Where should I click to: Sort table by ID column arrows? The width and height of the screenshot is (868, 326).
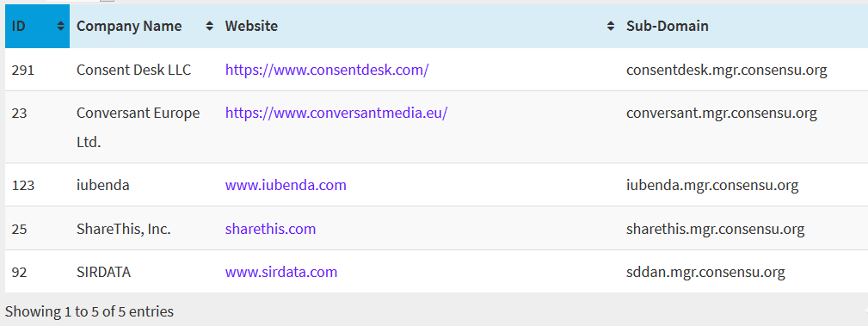click(61, 26)
